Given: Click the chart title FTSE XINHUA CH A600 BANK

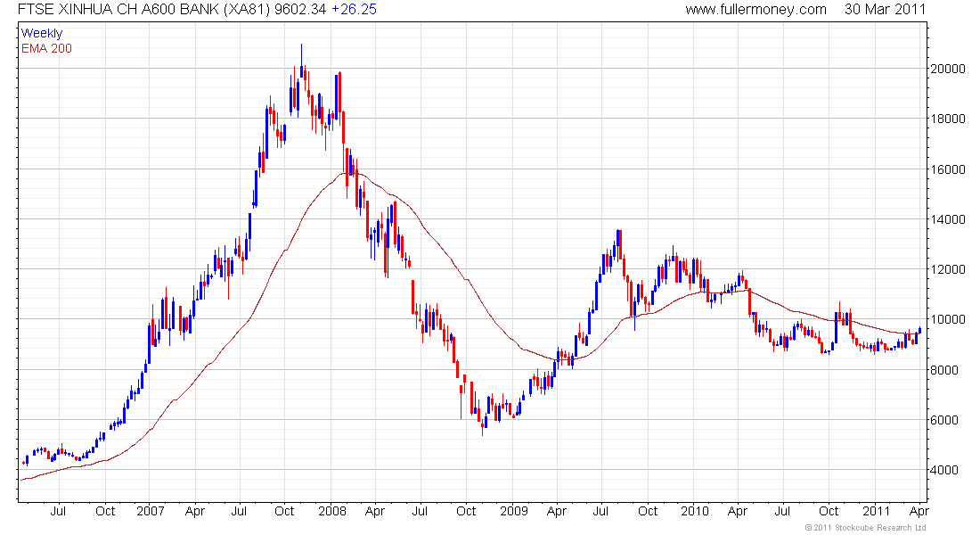Looking at the screenshot, I should pyautogui.click(x=118, y=10).
